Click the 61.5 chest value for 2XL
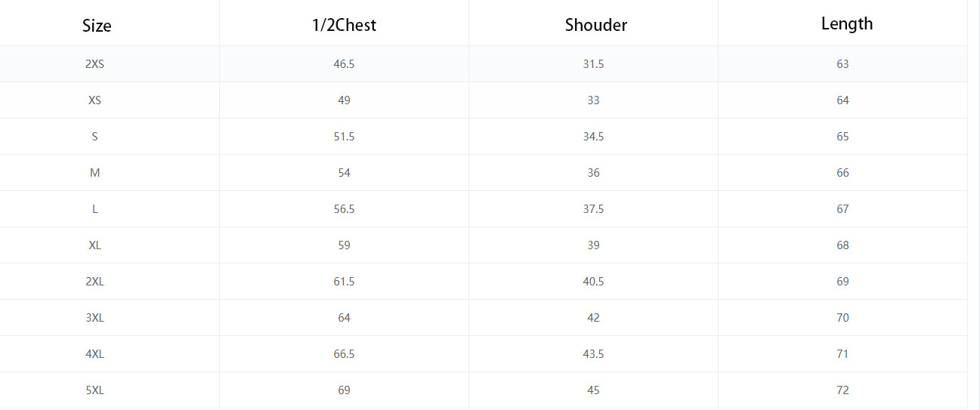 point(344,282)
